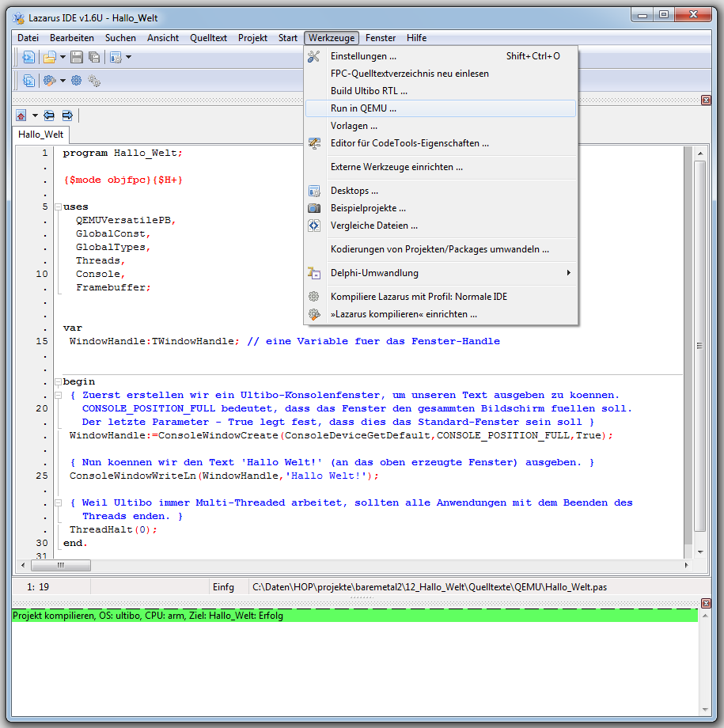Click the compare icon beside Vergleiche Dateien
This screenshot has width=724, height=728.
(x=314, y=226)
